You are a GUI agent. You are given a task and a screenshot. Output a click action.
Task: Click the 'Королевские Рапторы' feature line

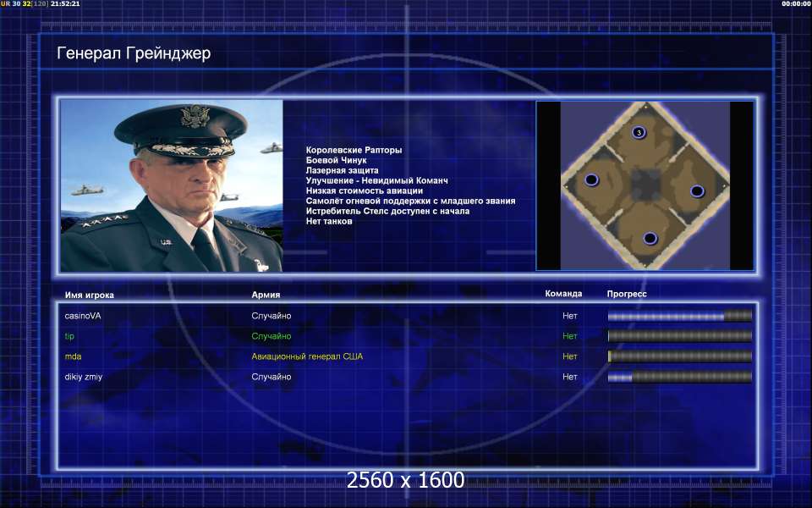tap(354, 150)
